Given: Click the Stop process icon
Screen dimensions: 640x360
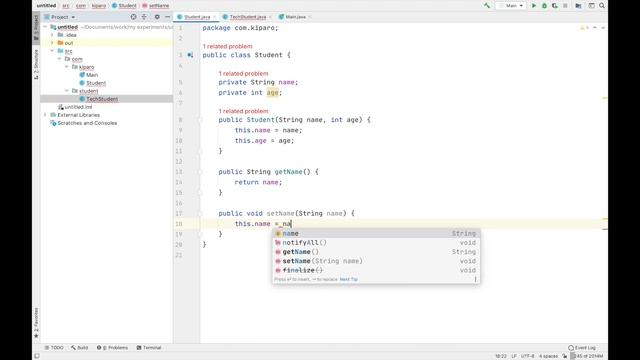Looking at the screenshot, I should [565, 6].
